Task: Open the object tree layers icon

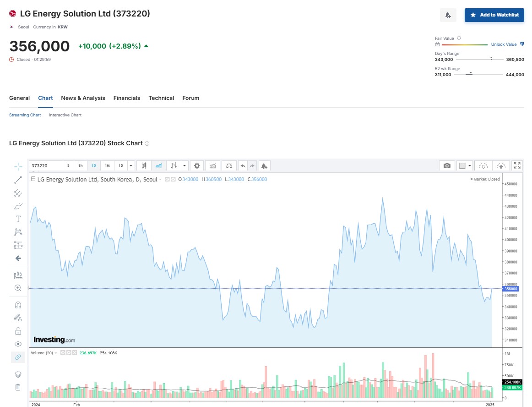Action: coord(18,374)
